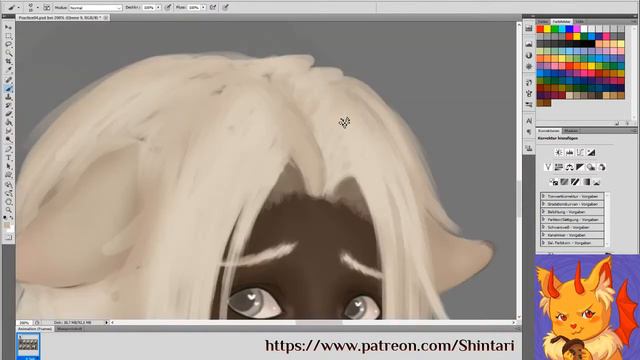
Task: Toggle the Brushes panel button
Action: pos(47,7)
